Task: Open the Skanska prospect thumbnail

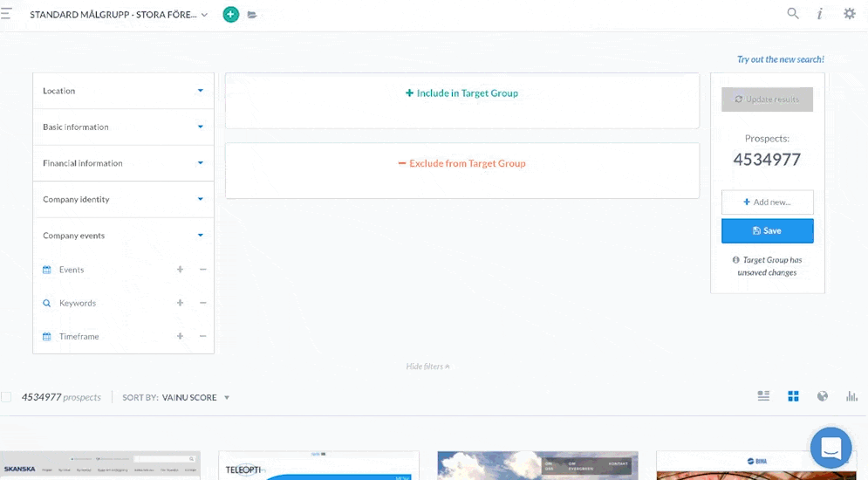Action: pos(99,465)
